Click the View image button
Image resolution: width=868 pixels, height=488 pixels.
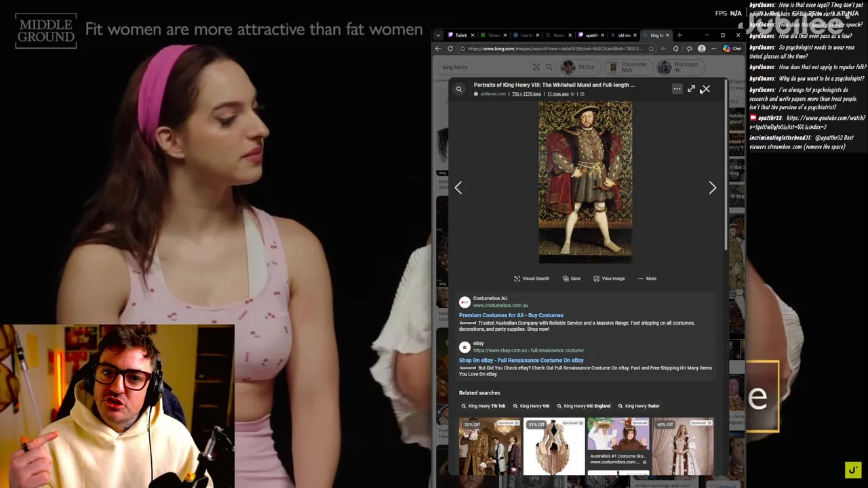click(609, 279)
